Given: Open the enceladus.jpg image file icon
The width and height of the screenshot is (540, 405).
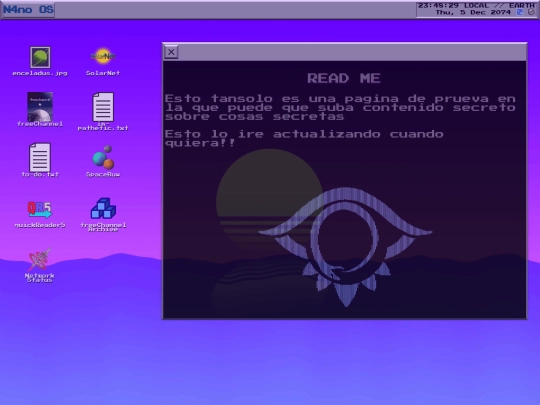Looking at the screenshot, I should (40, 58).
